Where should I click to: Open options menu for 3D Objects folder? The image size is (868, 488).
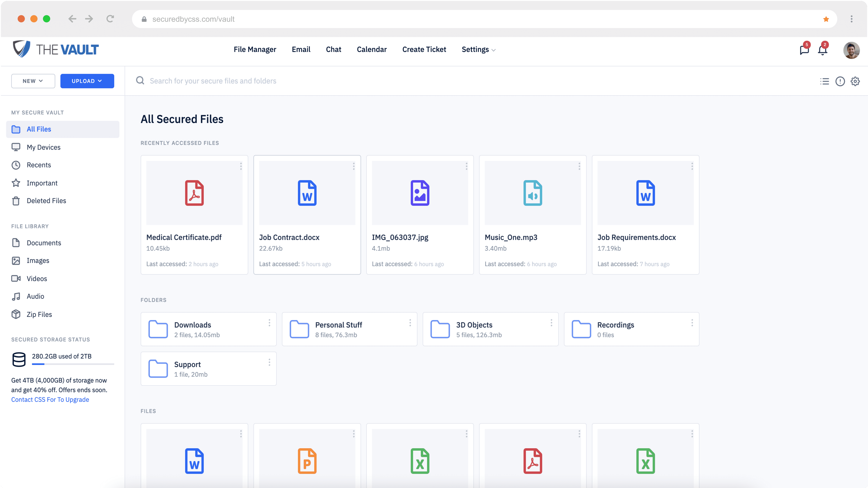tap(551, 323)
